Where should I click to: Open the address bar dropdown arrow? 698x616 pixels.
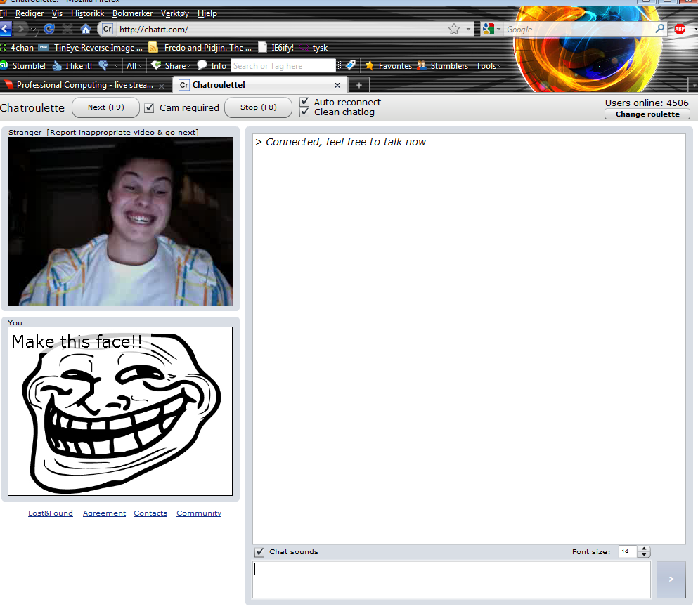(468, 30)
